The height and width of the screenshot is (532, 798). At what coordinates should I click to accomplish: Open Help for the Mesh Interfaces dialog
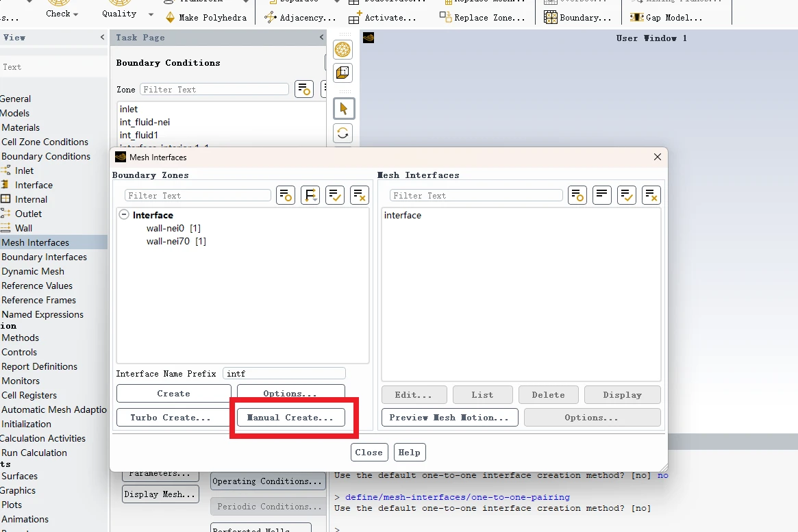tap(410, 452)
